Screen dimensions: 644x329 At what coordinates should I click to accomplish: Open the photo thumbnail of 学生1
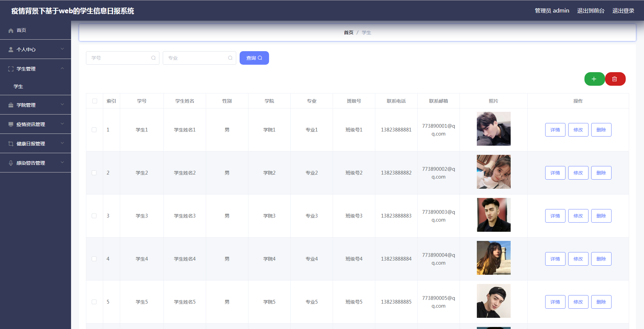point(494,129)
